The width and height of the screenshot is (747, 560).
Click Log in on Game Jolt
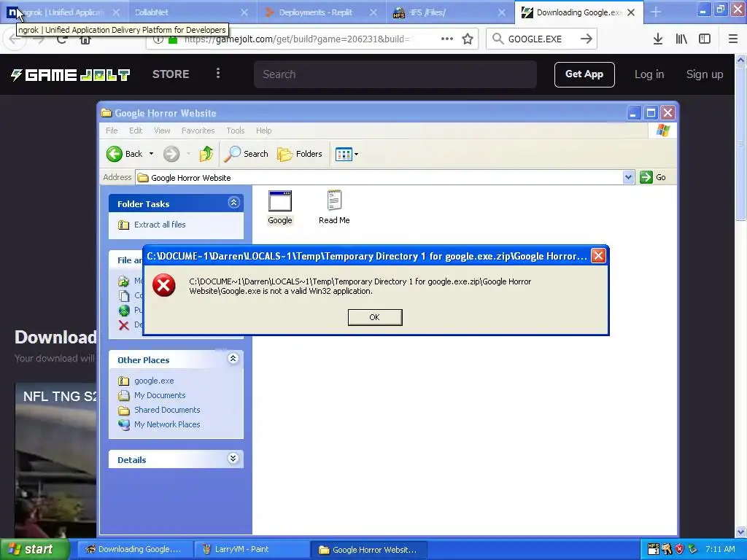649,74
